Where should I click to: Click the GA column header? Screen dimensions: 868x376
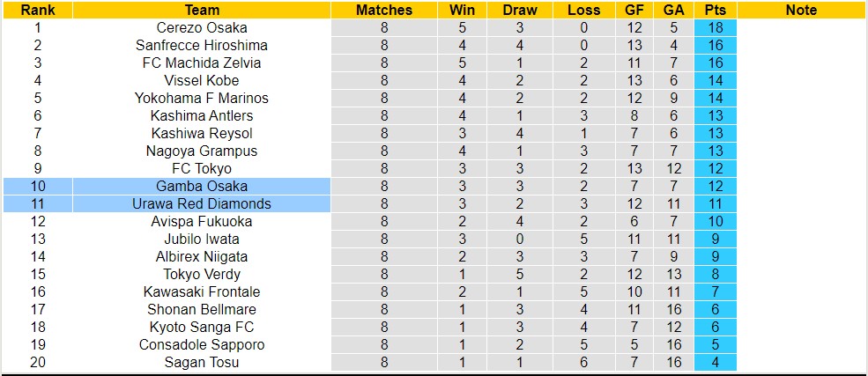tap(673, 11)
